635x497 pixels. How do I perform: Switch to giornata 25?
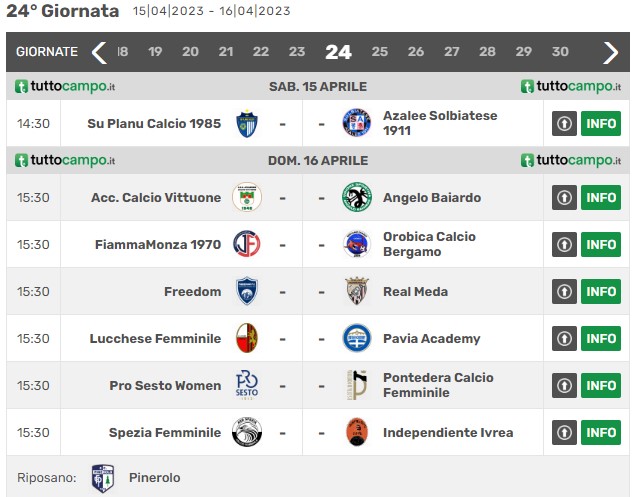(x=379, y=52)
